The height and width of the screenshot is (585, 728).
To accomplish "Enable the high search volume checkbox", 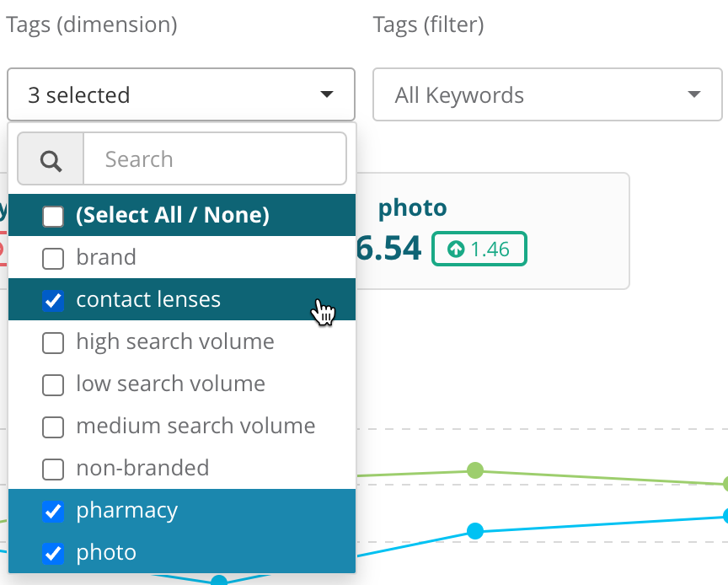I will (x=53, y=342).
